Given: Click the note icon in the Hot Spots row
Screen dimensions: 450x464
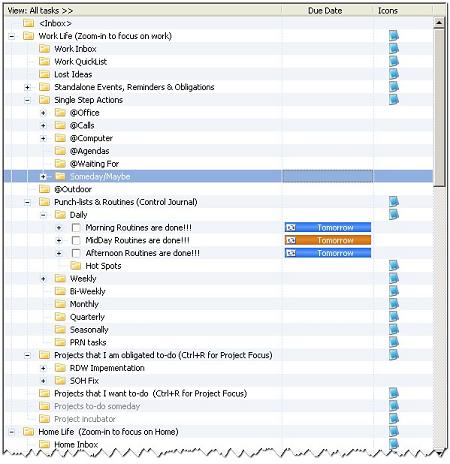Looking at the screenshot, I should (x=394, y=266).
